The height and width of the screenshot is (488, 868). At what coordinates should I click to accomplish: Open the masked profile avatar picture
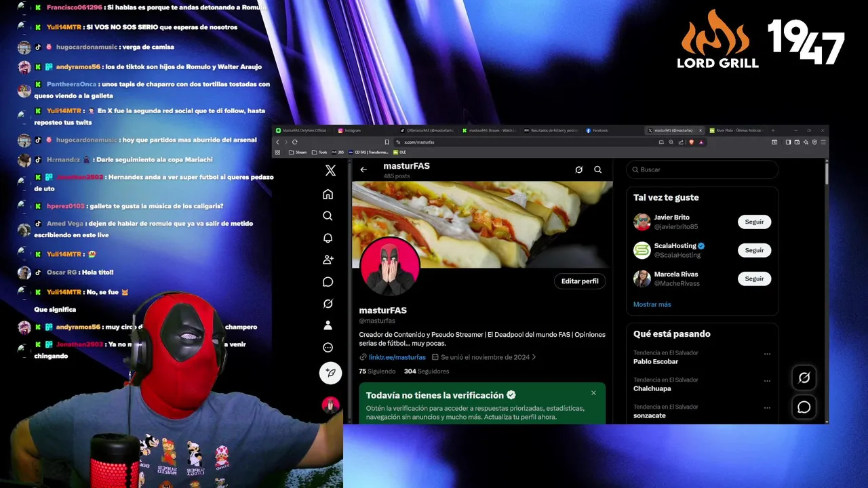(390, 268)
